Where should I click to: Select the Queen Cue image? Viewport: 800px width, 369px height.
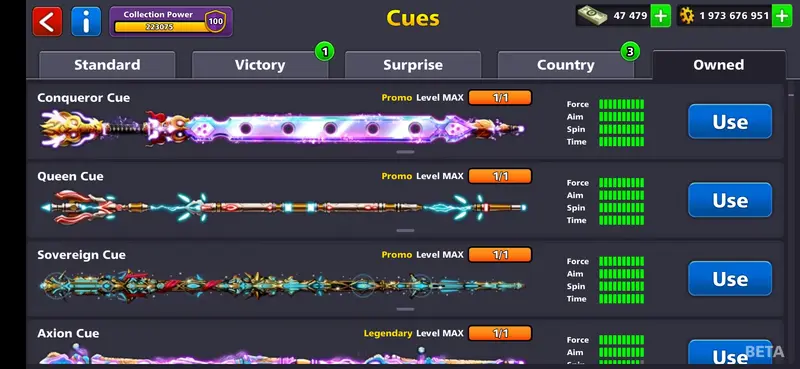coord(283,207)
